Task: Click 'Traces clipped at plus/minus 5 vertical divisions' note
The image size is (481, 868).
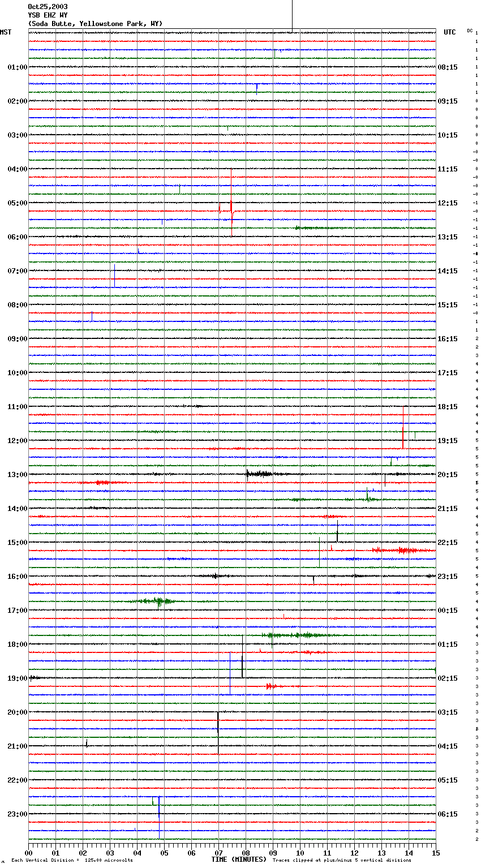Action: pos(342,860)
